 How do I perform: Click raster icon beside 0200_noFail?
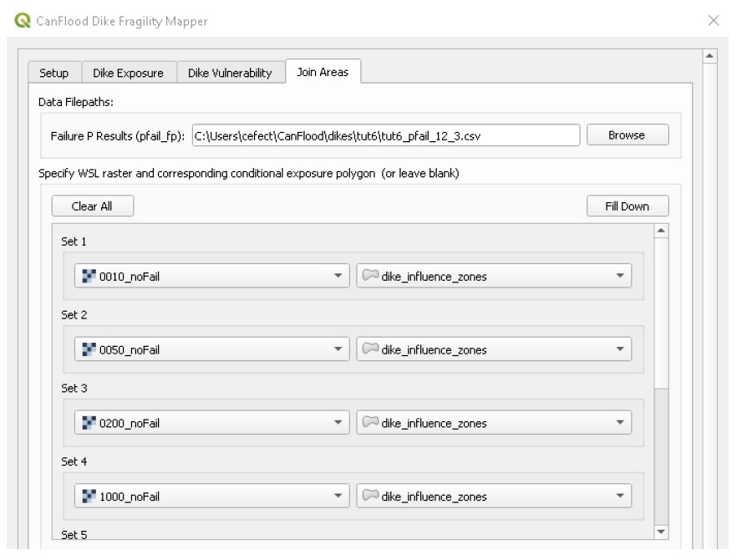pos(89,423)
